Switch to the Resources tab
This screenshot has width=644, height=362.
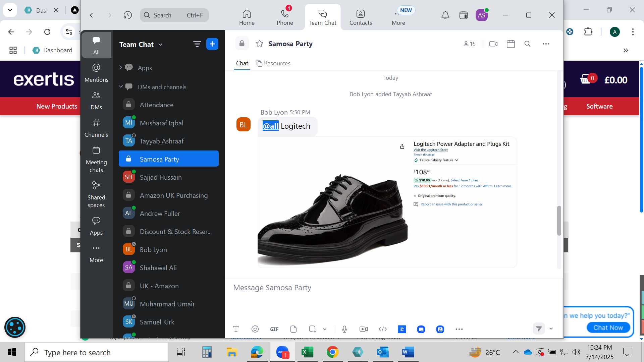point(273,63)
